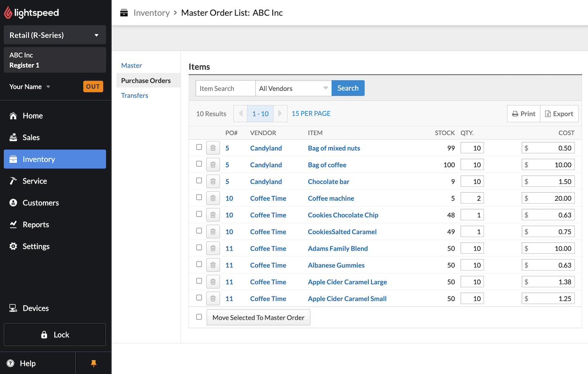Viewport: 588px width, 374px height.
Task: Click Move Selected To Master Order
Action: pyautogui.click(x=258, y=318)
